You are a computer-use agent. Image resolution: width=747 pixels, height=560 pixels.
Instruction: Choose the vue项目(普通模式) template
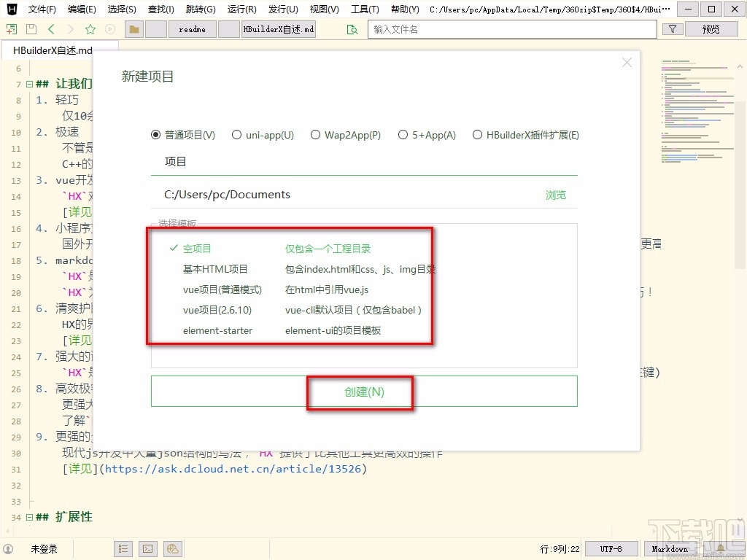point(222,289)
